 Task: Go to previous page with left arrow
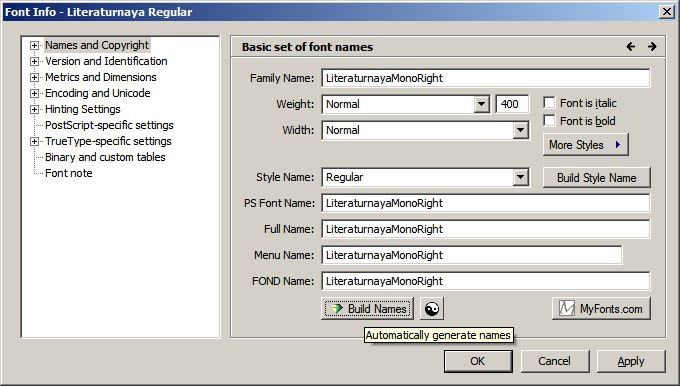[631, 46]
